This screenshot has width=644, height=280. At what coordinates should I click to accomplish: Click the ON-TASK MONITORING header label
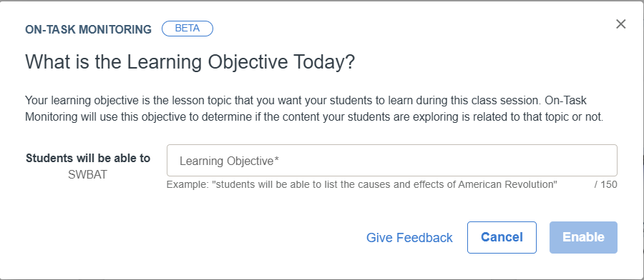[88, 29]
